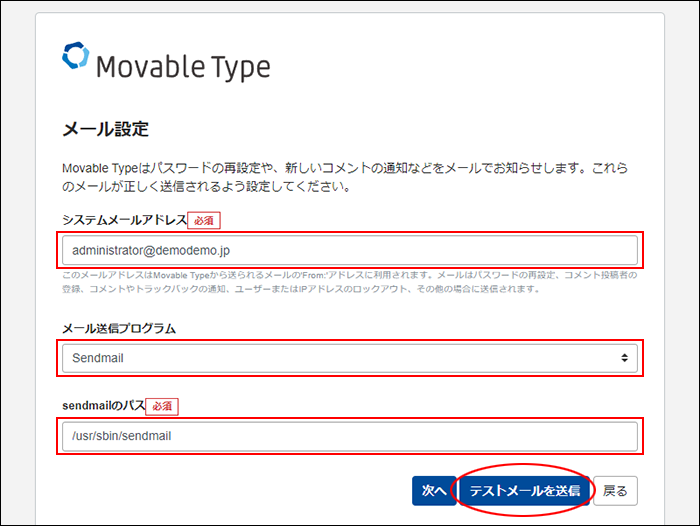Click the sendmail path input field
The width and height of the screenshot is (700, 526).
(350, 436)
